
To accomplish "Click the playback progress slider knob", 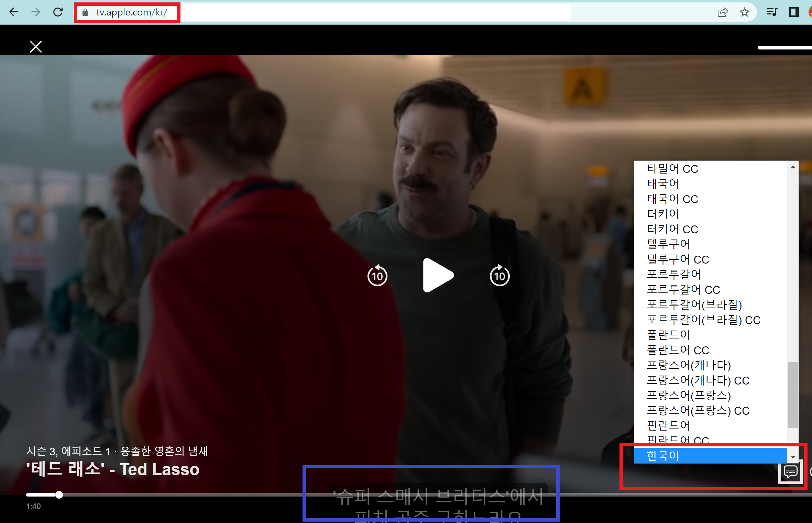I will (x=59, y=495).
